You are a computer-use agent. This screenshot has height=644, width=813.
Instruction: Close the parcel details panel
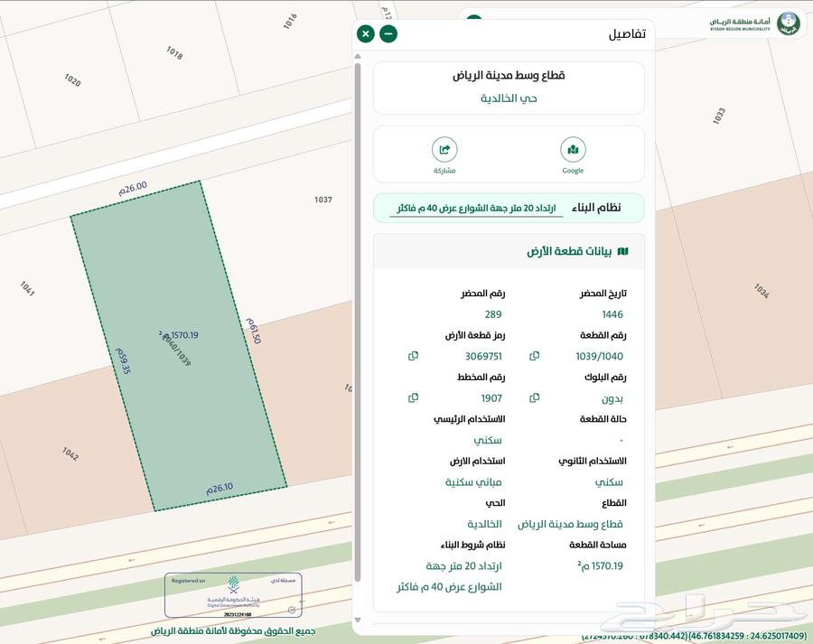click(365, 34)
